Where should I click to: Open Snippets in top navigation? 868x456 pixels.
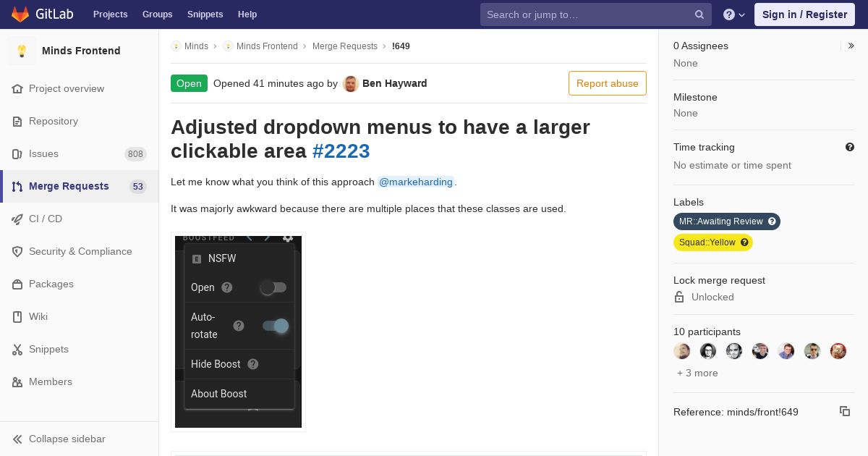205,14
